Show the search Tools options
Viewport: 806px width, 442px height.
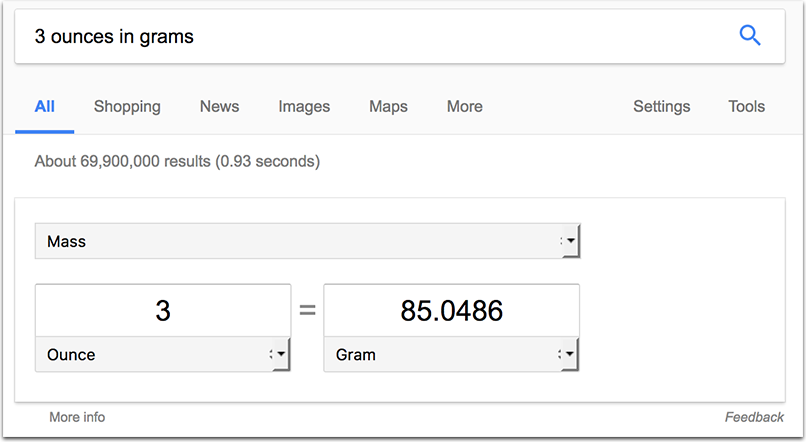coord(746,106)
